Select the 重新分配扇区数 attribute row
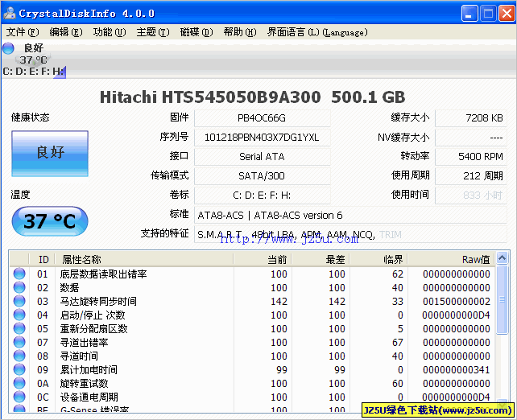The image size is (517, 420). (252, 329)
